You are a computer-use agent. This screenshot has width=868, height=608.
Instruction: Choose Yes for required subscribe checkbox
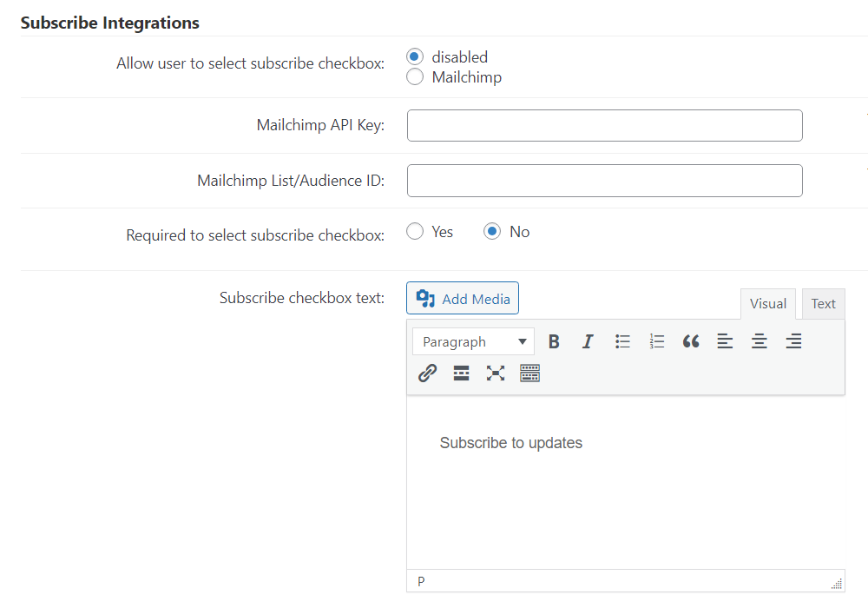415,231
